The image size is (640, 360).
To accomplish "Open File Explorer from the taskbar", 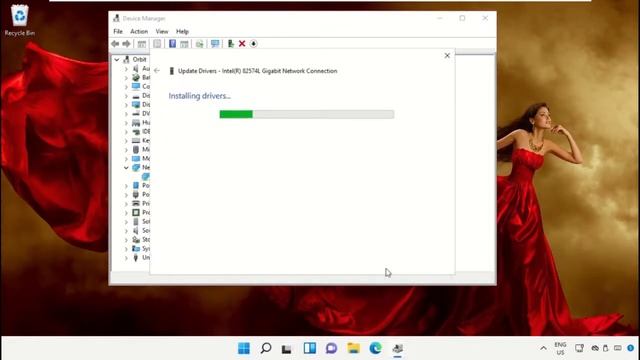I will (x=353, y=348).
